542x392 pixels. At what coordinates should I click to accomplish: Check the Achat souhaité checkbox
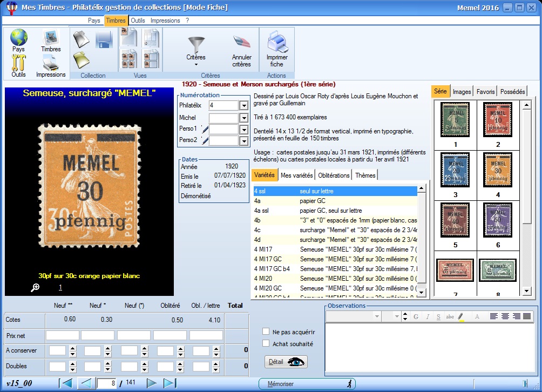click(266, 343)
